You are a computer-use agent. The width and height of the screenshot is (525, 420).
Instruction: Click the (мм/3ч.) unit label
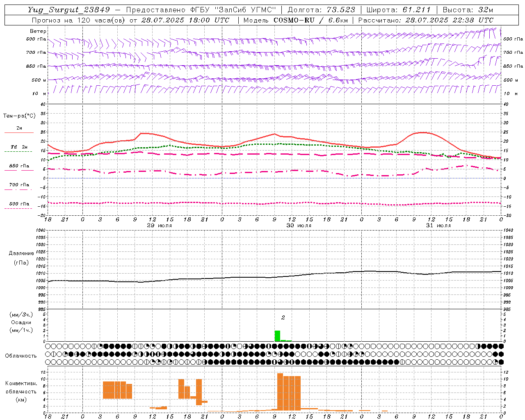coord(21,315)
